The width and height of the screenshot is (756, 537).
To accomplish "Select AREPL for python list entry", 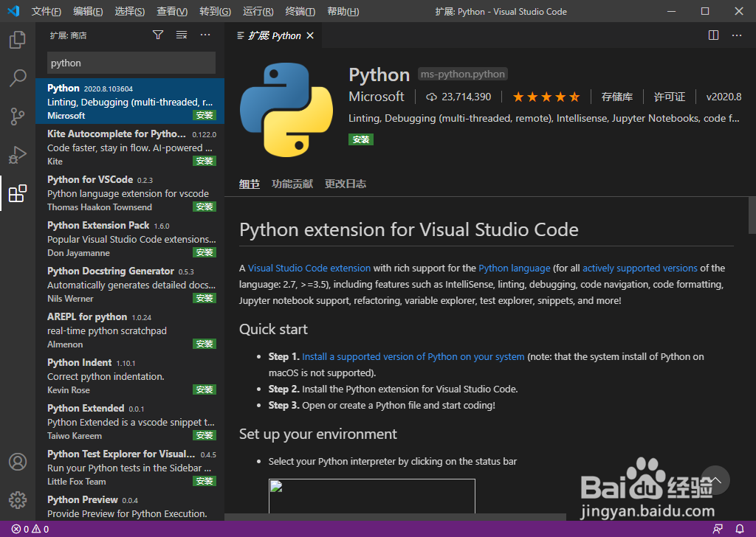I will (x=130, y=330).
